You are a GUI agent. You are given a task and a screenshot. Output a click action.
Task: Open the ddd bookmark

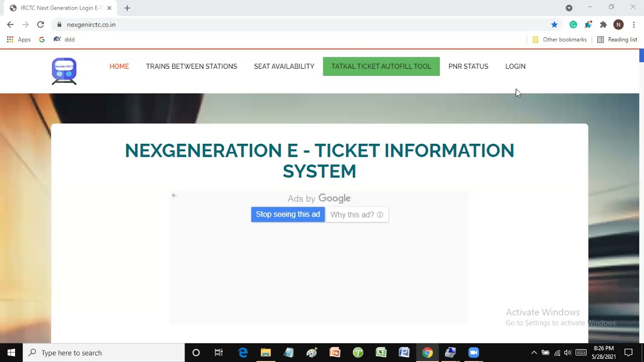coord(64,39)
